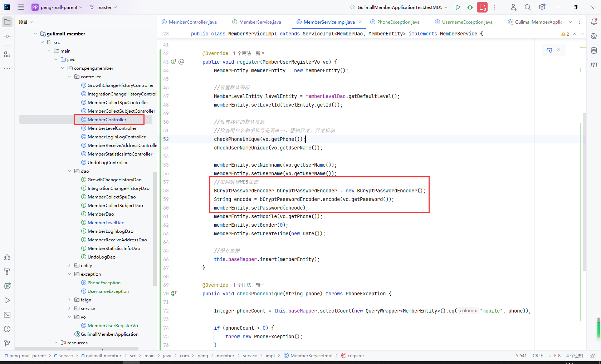
Task: Open Run tool window triangle icon
Action: 7,300
